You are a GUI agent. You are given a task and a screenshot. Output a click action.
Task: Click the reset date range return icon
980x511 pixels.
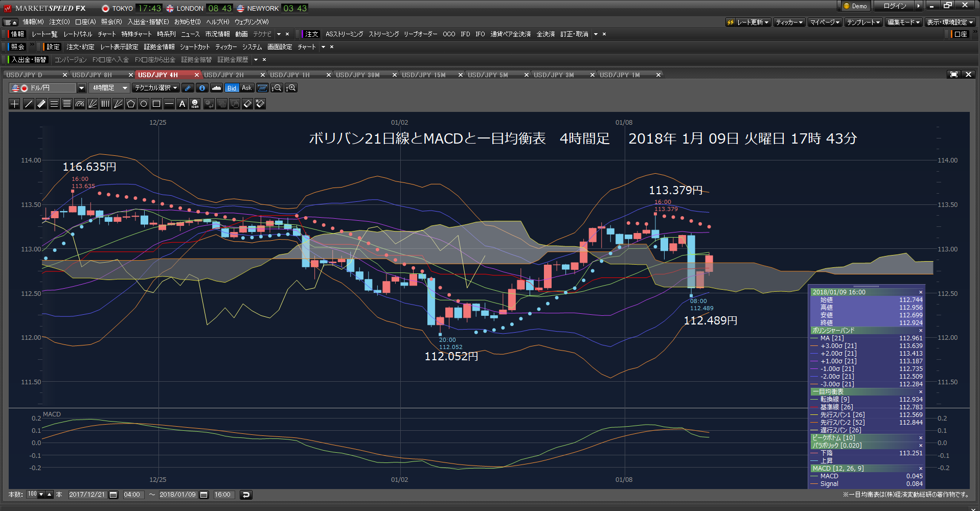tap(246, 495)
